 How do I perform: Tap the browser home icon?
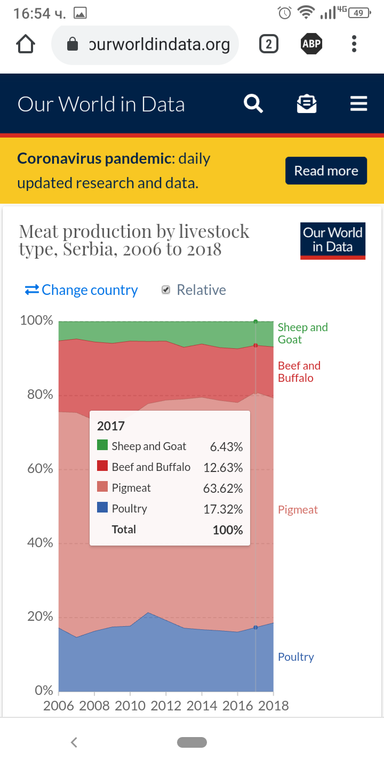point(25,45)
